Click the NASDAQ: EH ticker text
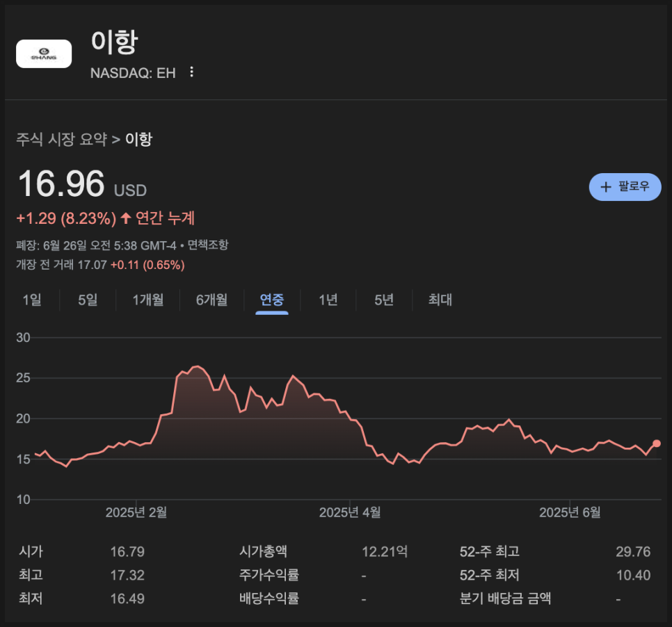 pyautogui.click(x=134, y=73)
